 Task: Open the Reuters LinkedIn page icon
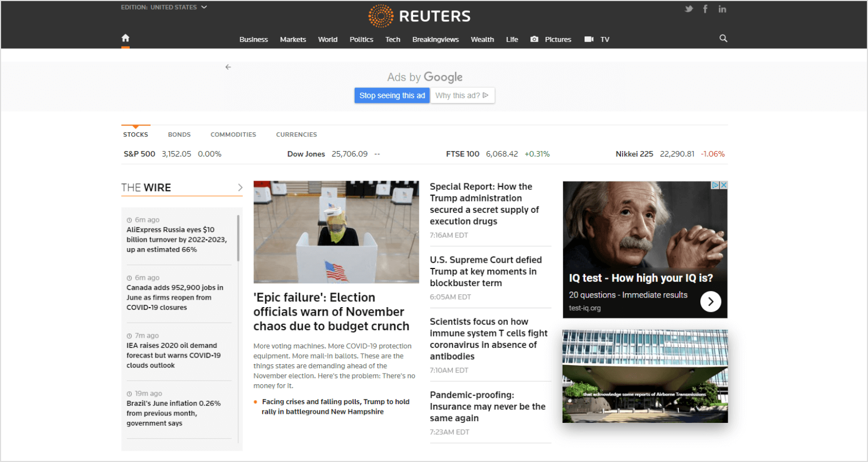[722, 9]
